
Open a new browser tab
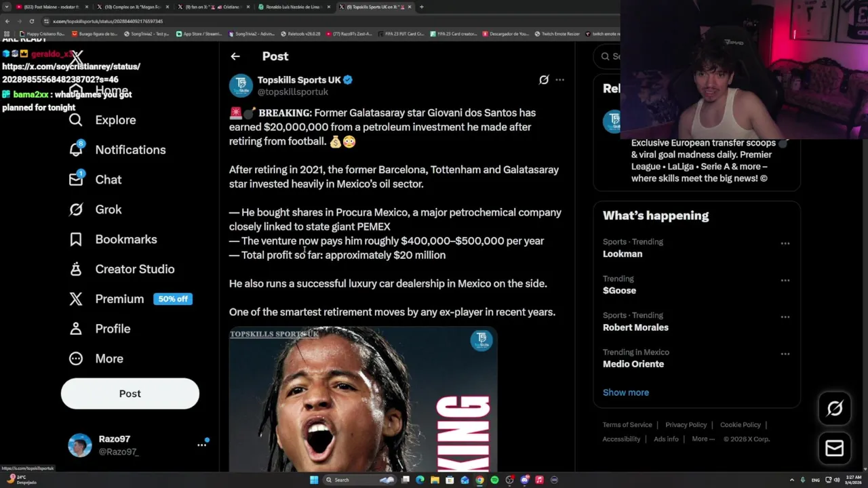click(422, 7)
